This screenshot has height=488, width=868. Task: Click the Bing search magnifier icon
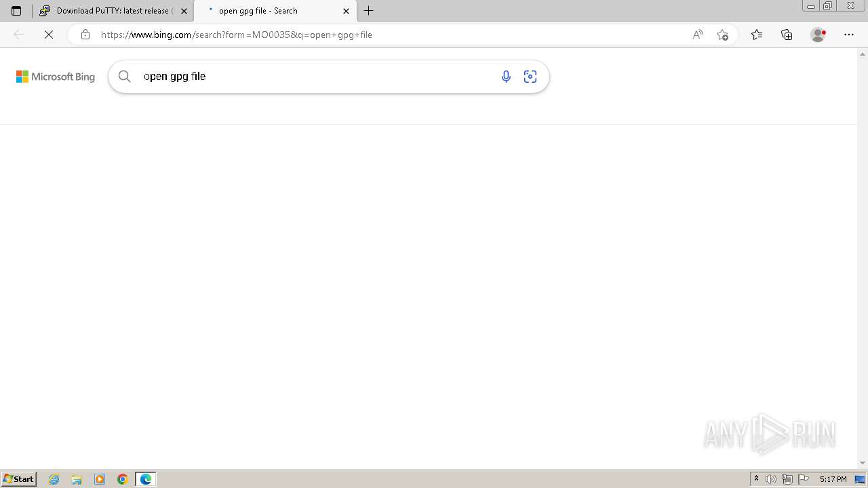click(125, 77)
